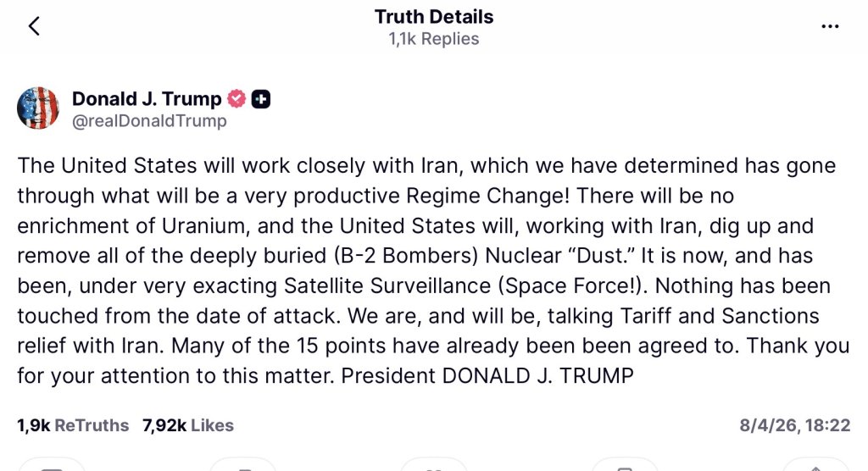The width and height of the screenshot is (868, 471).
Task: Tap the share icon in action bar
Action: pyautogui.click(x=815, y=467)
